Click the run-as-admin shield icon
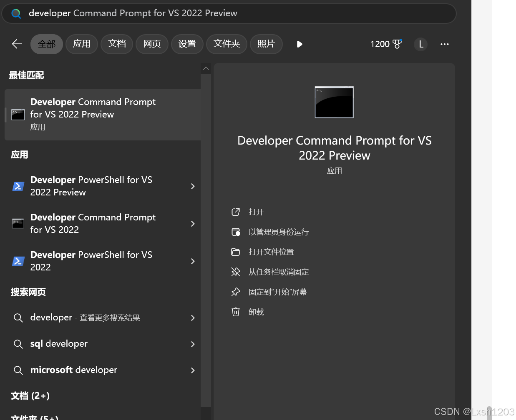This screenshot has width=516, height=420. tap(236, 232)
